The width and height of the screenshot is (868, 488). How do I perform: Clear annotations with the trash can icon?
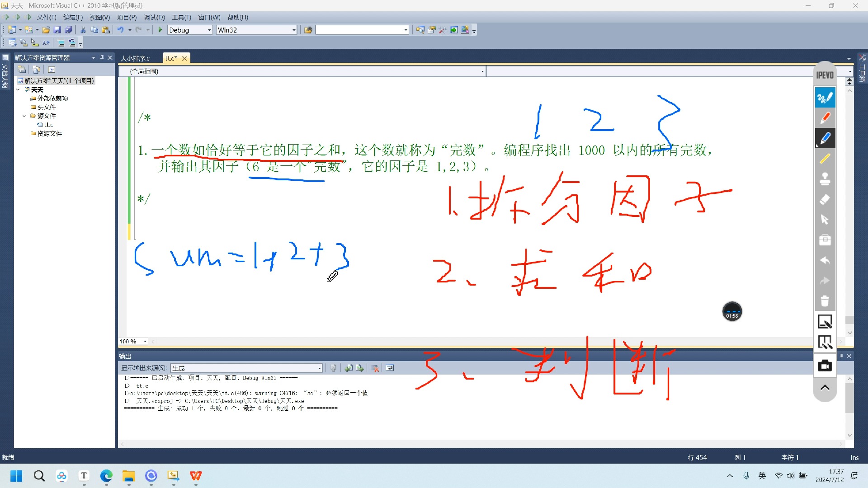click(x=825, y=301)
